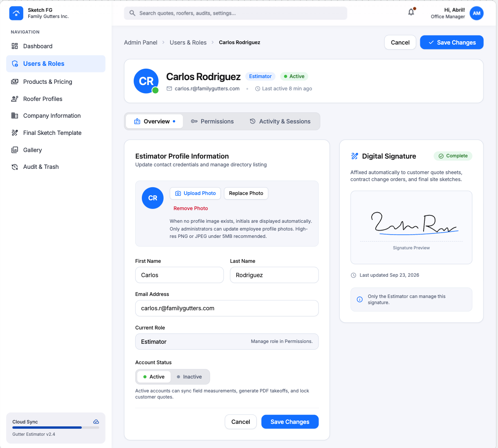
Task: Click Upload Photo button
Action: [x=195, y=193]
